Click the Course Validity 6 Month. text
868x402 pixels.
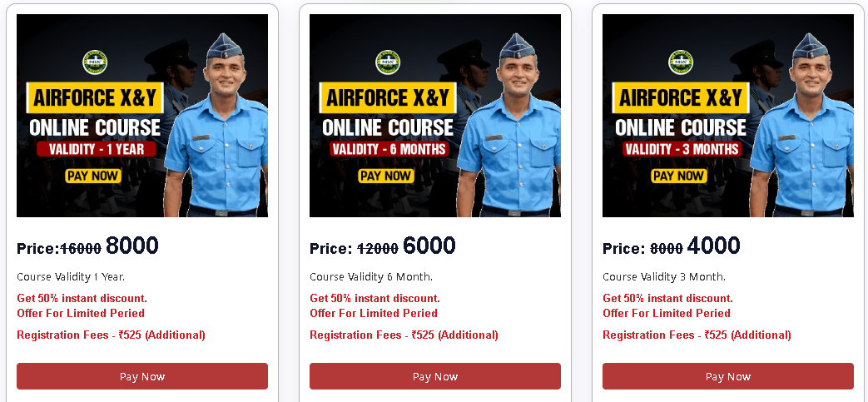pos(371,276)
